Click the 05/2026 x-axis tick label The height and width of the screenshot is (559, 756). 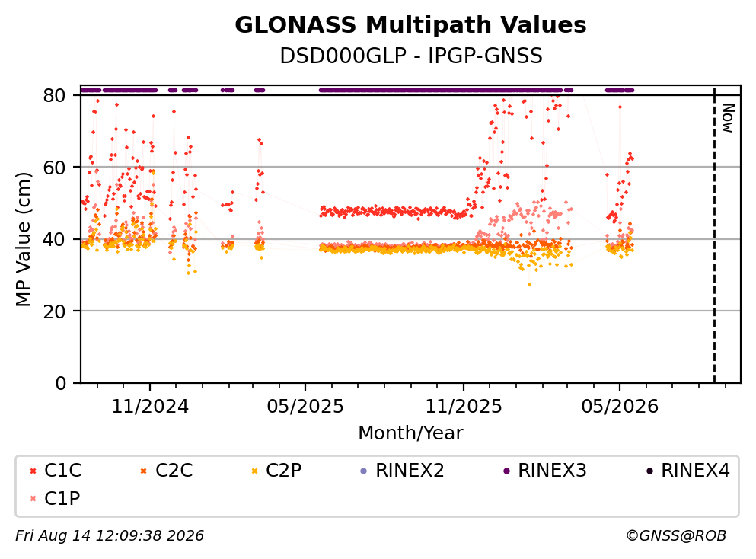620,407
